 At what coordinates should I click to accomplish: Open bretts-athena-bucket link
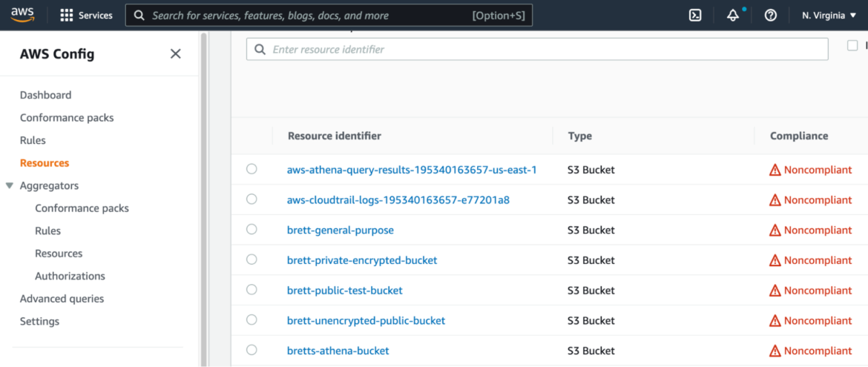[338, 351]
